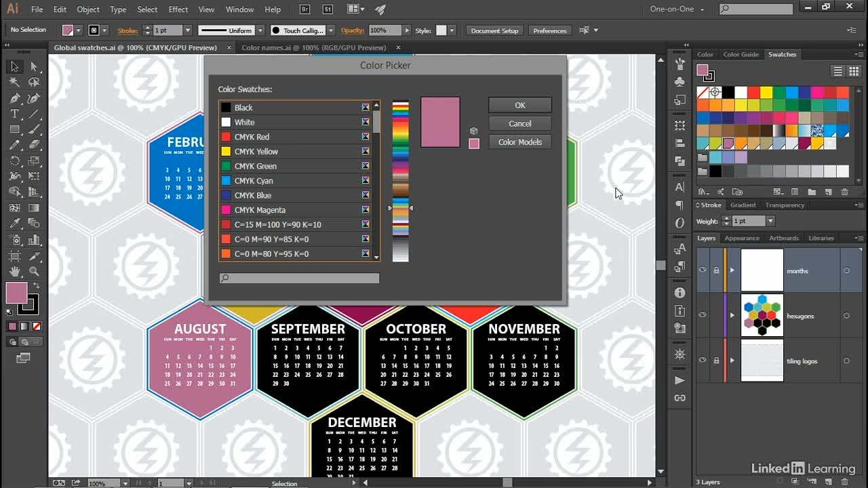Click the Preferences button
Image resolution: width=868 pixels, height=488 pixels.
549,30
